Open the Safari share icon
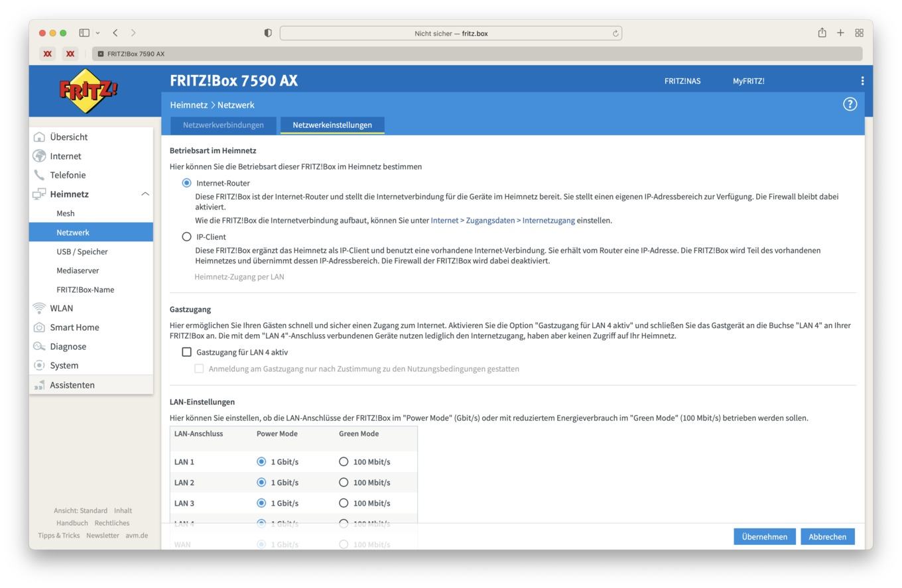Screen dimensions: 902x588 (822, 32)
